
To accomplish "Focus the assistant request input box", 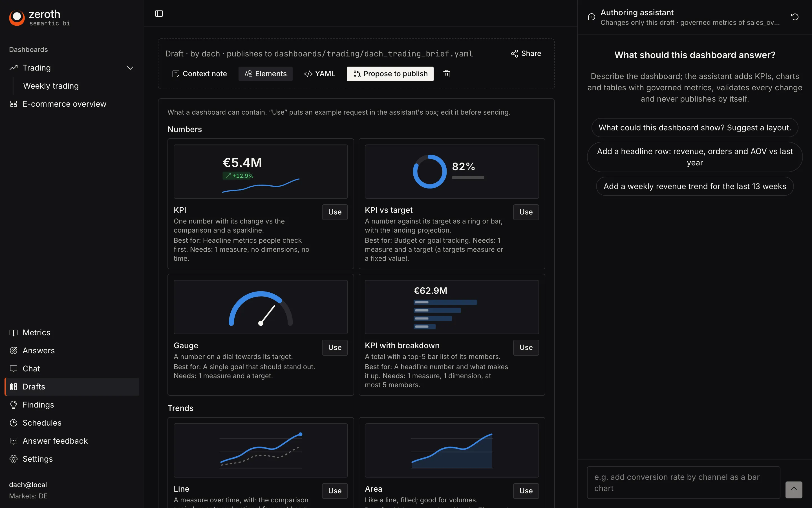I will [x=683, y=483].
